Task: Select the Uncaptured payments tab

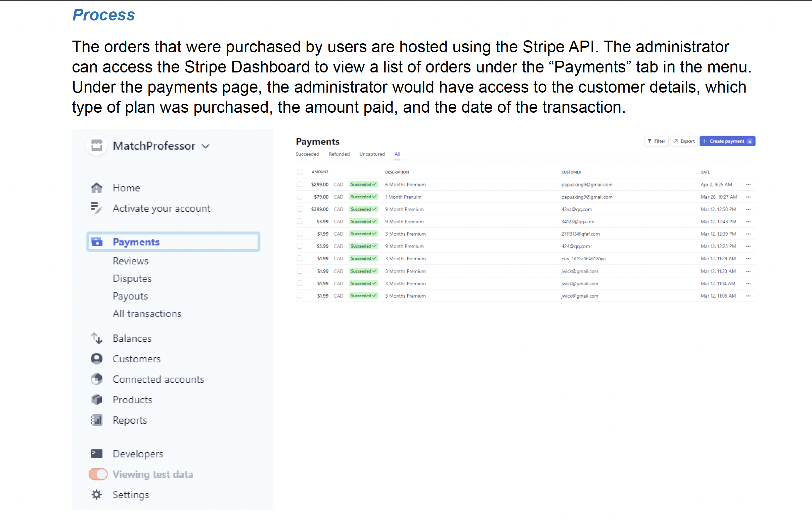Action: click(x=371, y=154)
